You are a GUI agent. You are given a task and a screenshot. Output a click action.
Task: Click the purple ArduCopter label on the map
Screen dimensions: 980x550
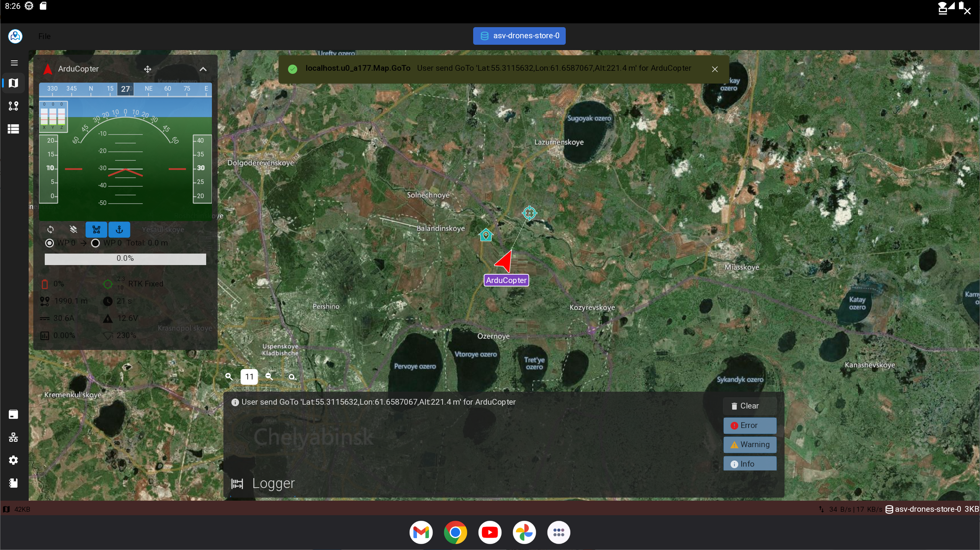pos(506,280)
